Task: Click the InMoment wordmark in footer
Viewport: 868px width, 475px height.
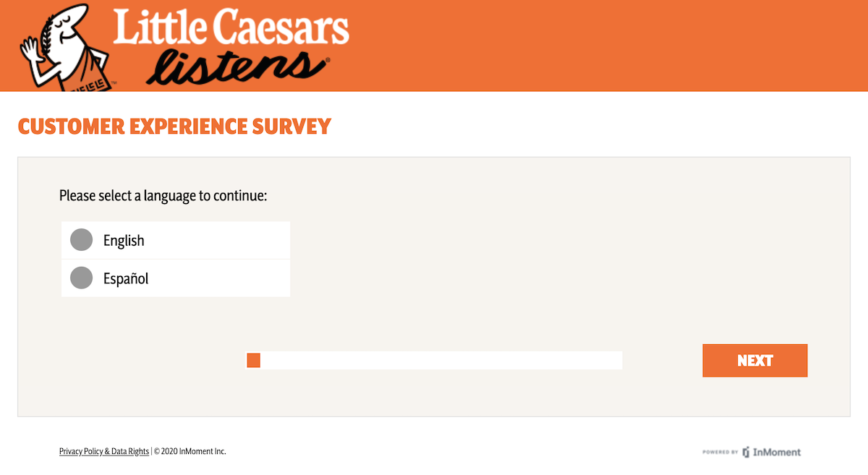Action: [777, 452]
